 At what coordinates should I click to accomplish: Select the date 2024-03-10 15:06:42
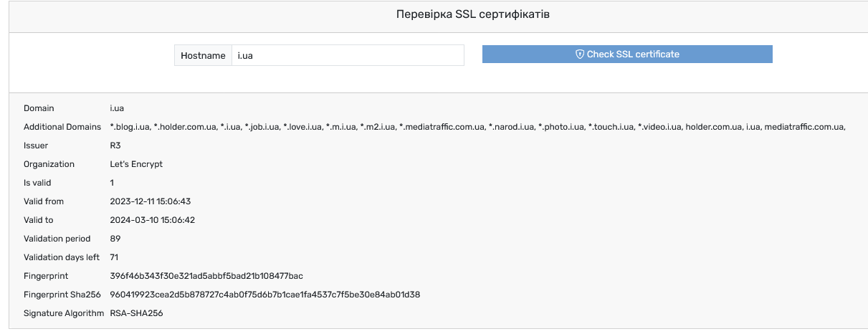click(x=152, y=220)
